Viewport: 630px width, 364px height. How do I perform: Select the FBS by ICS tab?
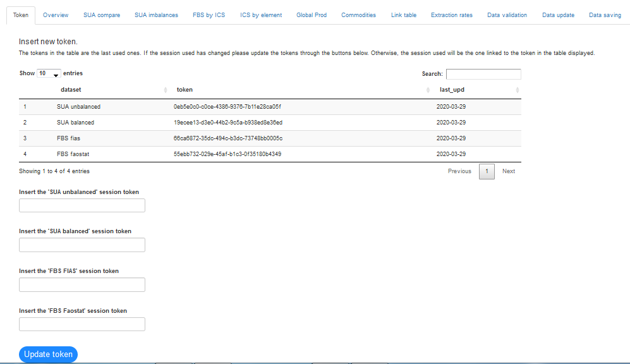(x=209, y=15)
